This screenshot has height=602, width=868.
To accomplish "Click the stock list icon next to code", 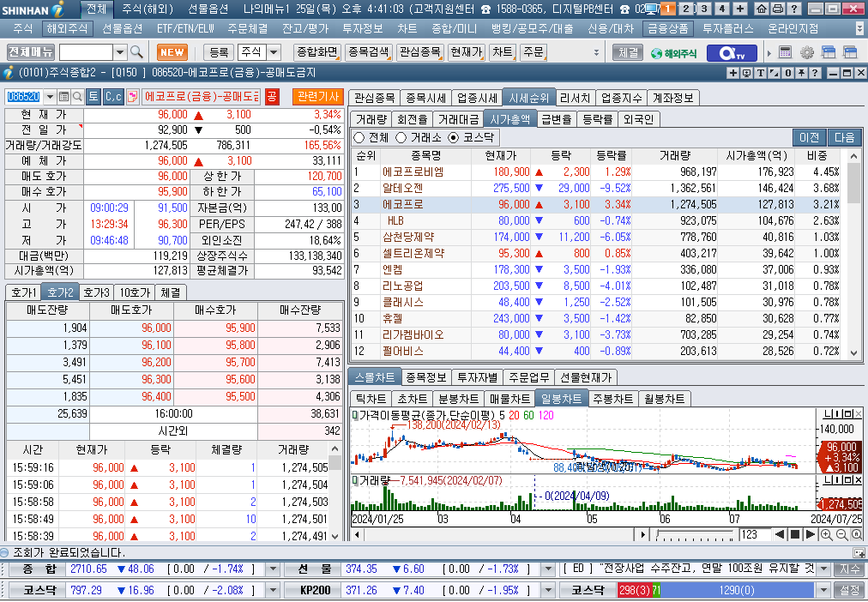I will (x=64, y=97).
